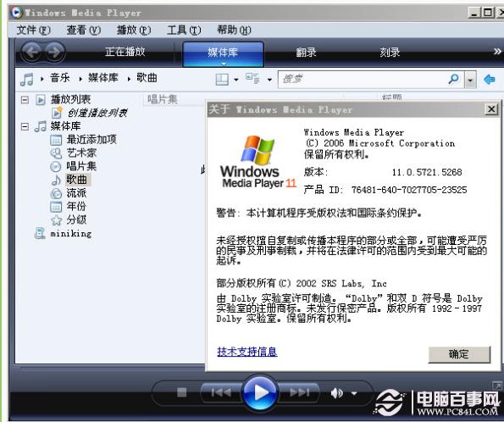Open the search box dropdown arrow
The width and height of the screenshot is (504, 422).
tap(470, 80)
